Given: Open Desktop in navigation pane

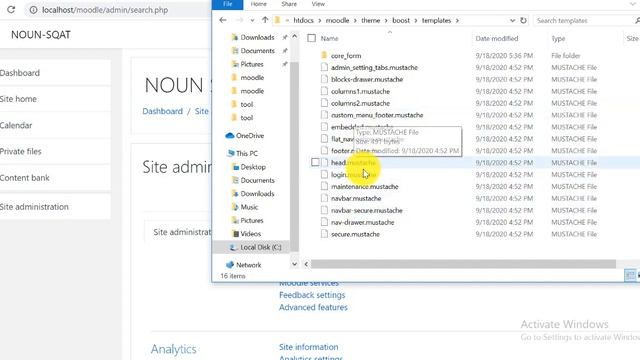Looking at the screenshot, I should click(x=249, y=167).
